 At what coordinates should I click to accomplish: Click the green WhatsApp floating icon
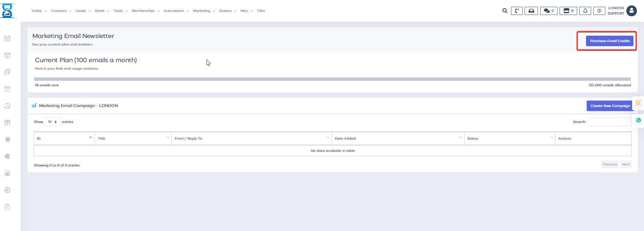pos(639,120)
